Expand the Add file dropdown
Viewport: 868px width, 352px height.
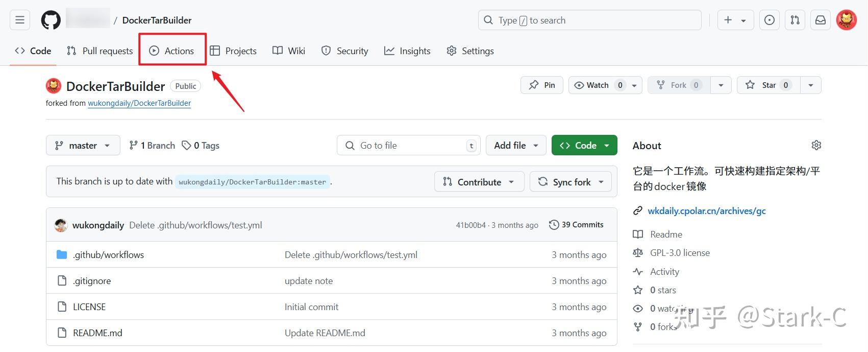pos(516,146)
